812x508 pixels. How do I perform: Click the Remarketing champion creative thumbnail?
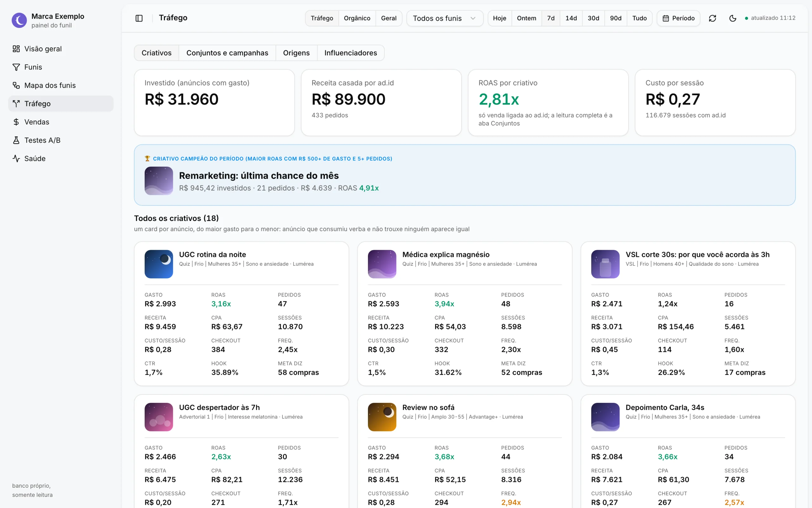pyautogui.click(x=159, y=181)
